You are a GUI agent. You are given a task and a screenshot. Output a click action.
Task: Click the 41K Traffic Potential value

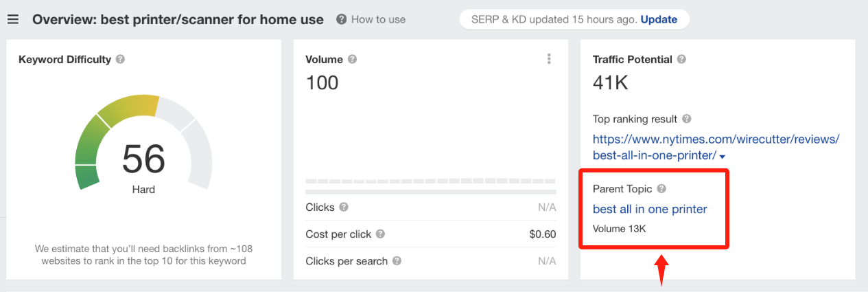[x=611, y=83]
